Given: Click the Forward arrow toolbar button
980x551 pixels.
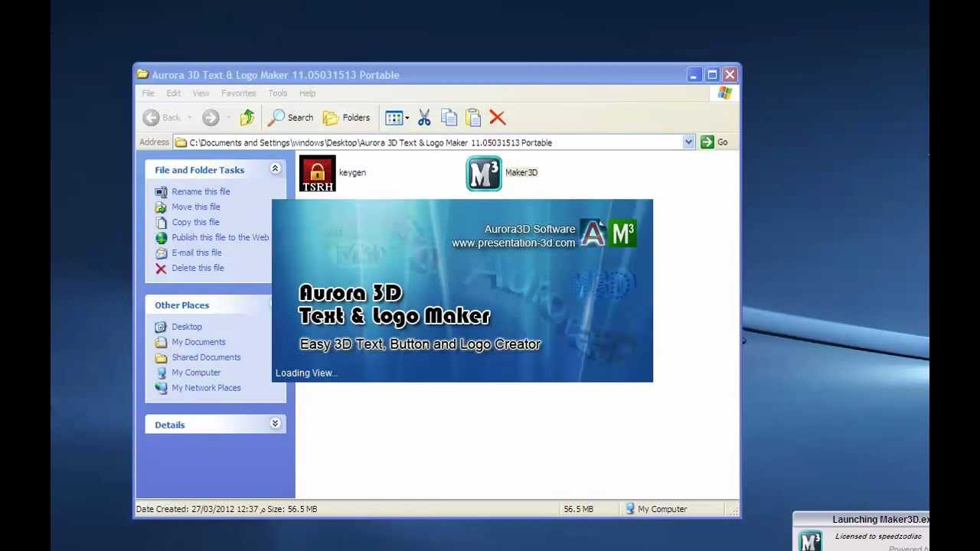Looking at the screenshot, I should [211, 118].
